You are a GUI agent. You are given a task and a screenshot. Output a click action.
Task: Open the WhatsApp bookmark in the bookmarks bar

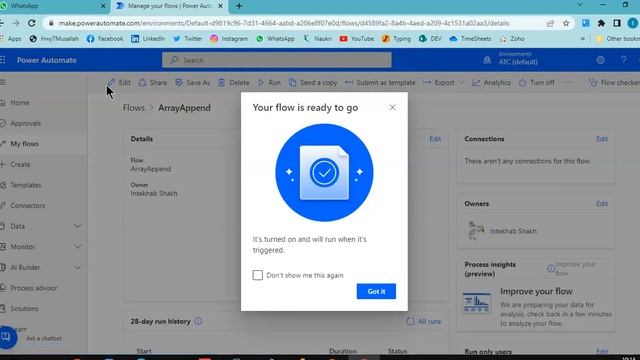click(x=275, y=39)
